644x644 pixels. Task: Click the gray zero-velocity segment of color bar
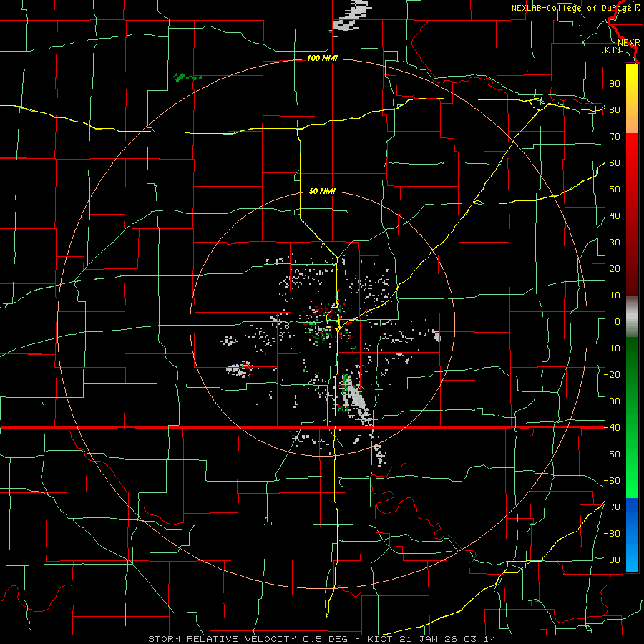point(632,317)
